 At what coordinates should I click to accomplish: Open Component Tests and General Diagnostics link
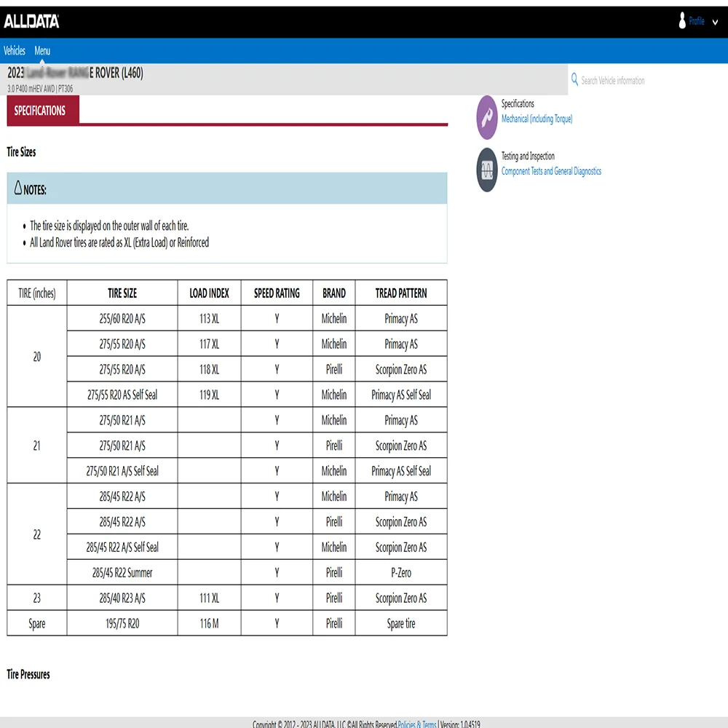pos(551,171)
